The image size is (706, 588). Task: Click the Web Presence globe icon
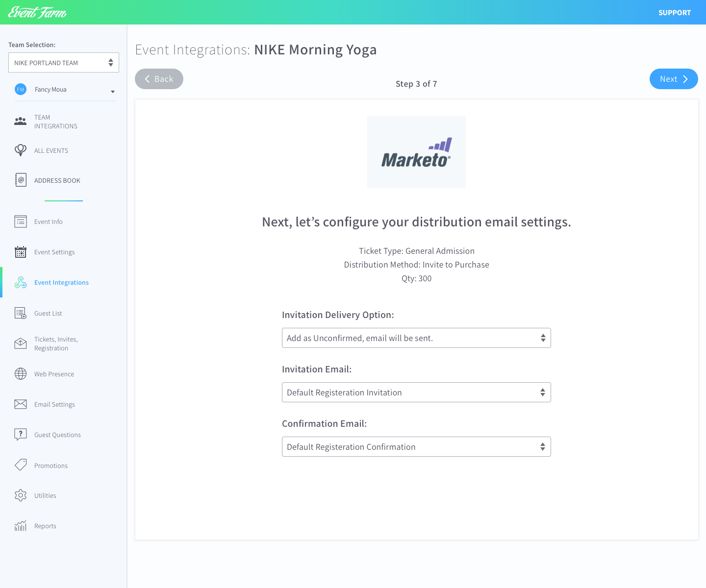point(21,374)
